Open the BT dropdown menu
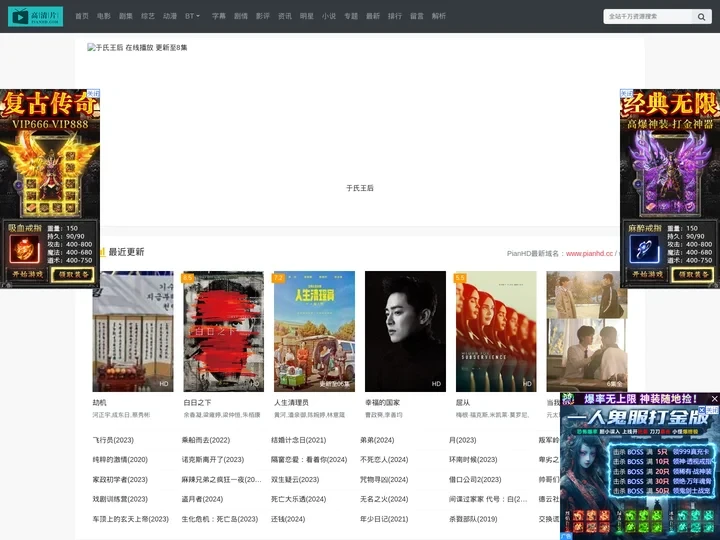720x540 pixels. point(192,16)
